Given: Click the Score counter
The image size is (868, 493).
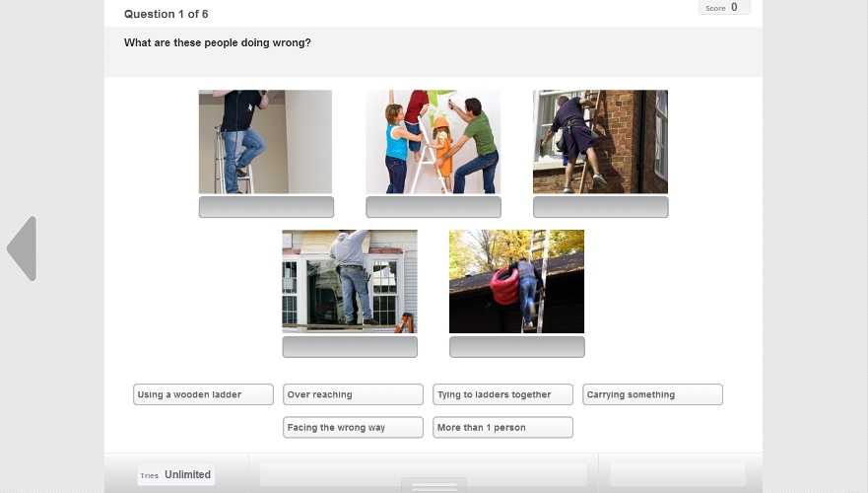Looking at the screenshot, I should click(724, 7).
